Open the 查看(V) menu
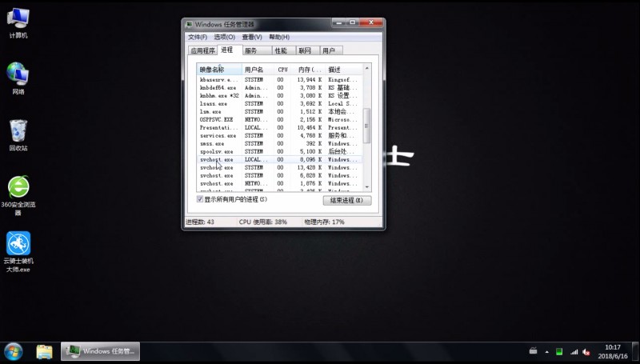Screen dimensions: 640x364 tap(252, 37)
